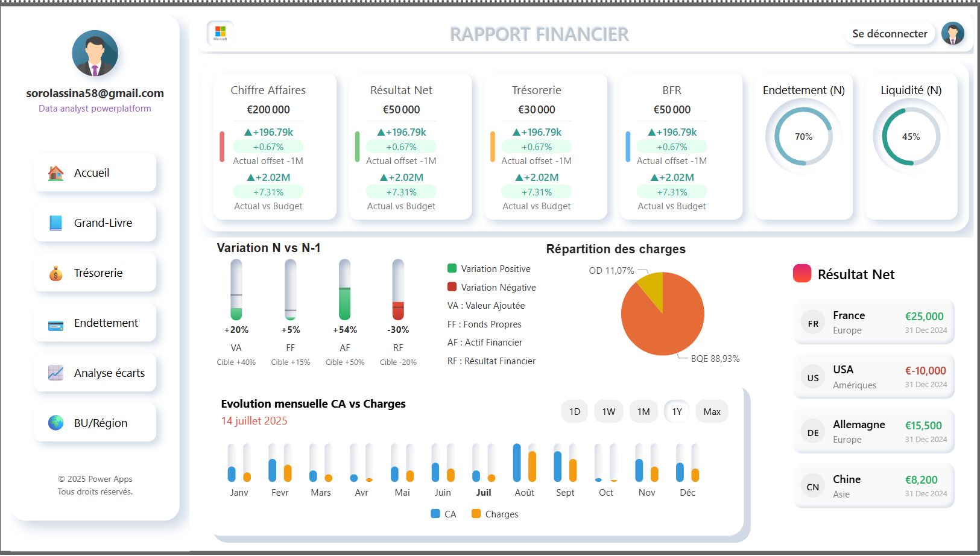The image size is (980, 556).
Task: Open the Analyse écarts chart icon
Action: click(x=55, y=373)
